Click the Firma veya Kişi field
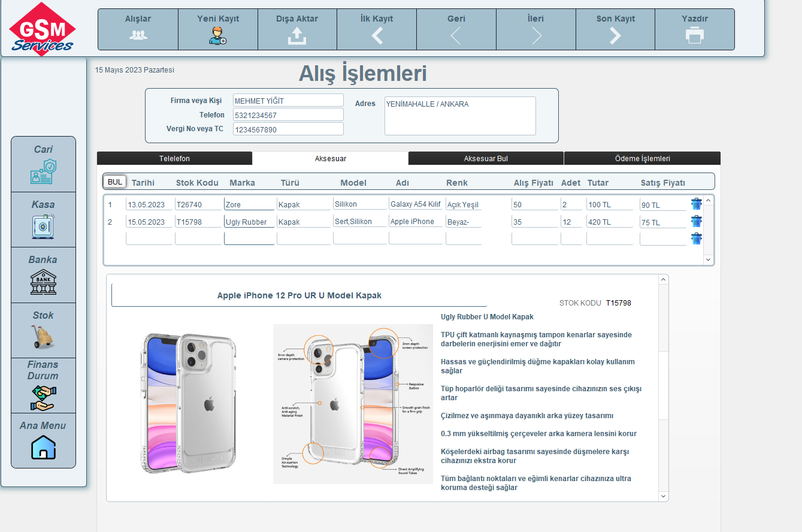The height and width of the screenshot is (532, 802). [x=288, y=101]
